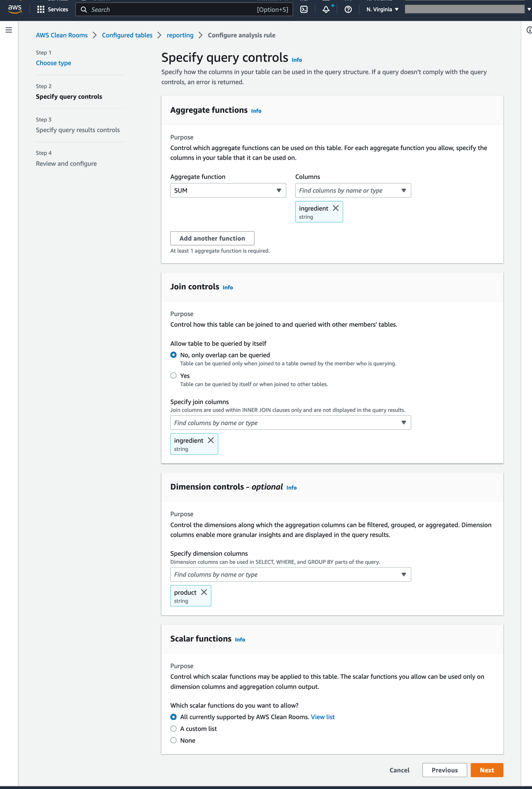
Task: Open the CloudShell terminal icon
Action: [x=304, y=9]
